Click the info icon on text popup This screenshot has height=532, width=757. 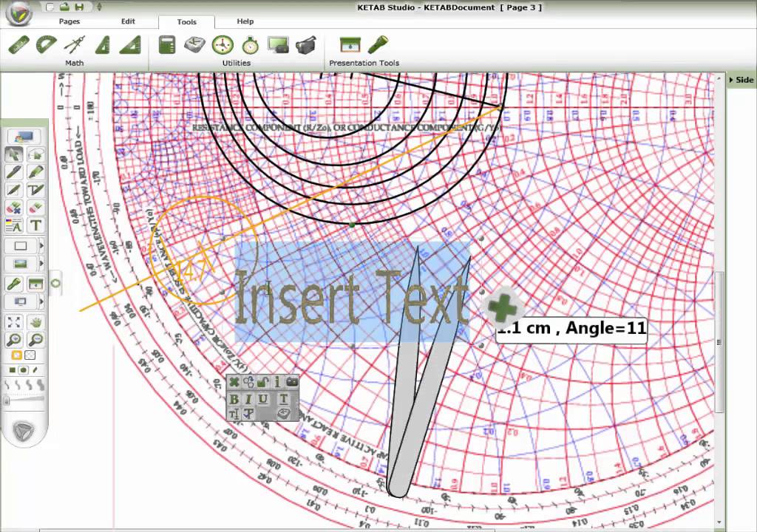(277, 382)
